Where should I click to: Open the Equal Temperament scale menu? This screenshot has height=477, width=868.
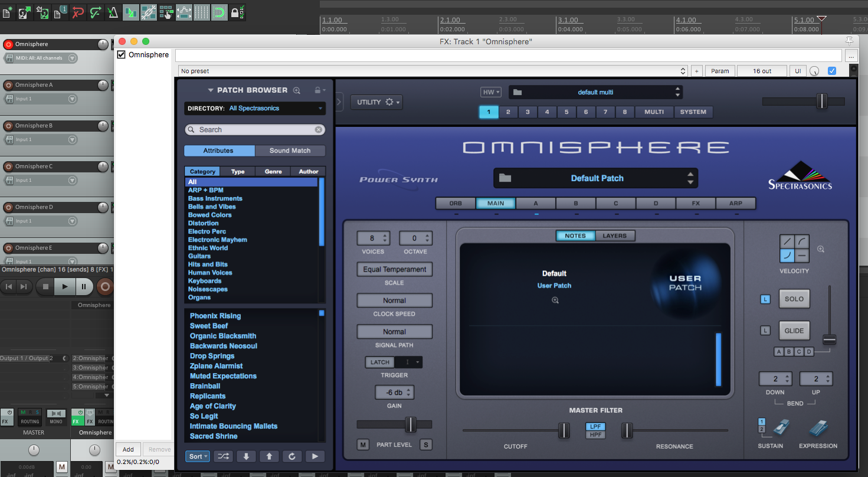click(395, 269)
